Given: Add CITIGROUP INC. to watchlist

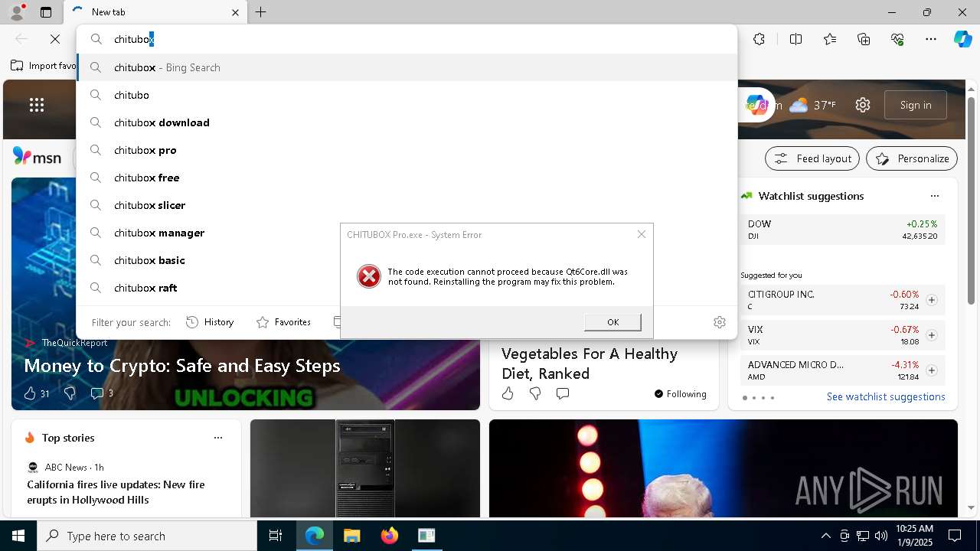Looking at the screenshot, I should click(932, 300).
